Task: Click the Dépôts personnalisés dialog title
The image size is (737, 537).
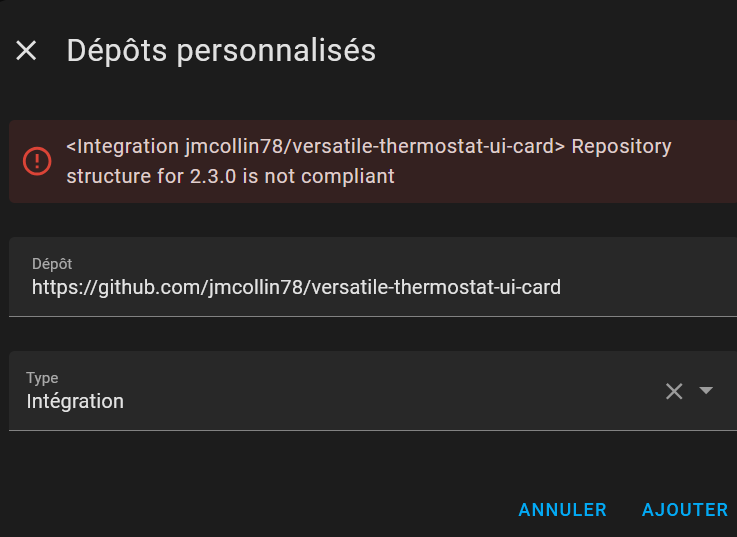Action: pos(221,51)
